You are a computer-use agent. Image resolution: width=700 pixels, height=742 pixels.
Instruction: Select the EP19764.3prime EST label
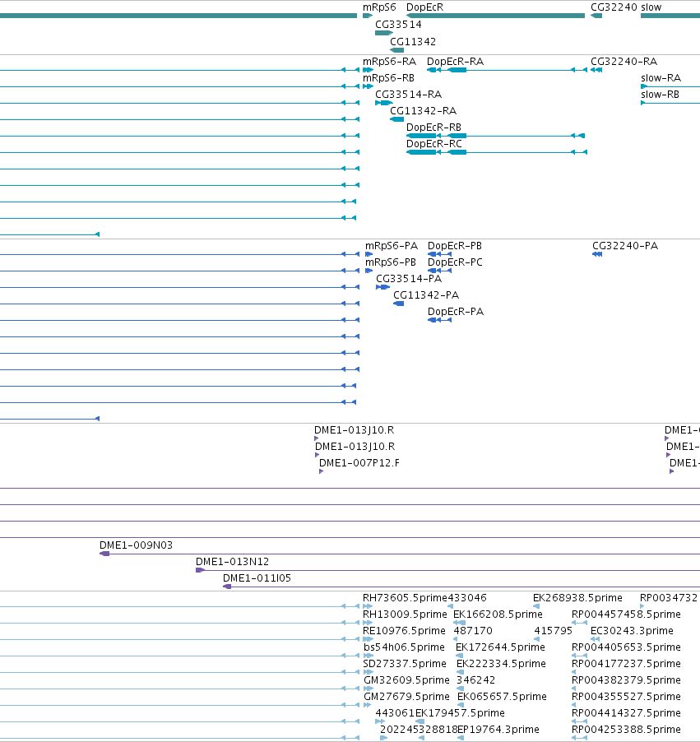tap(498, 730)
